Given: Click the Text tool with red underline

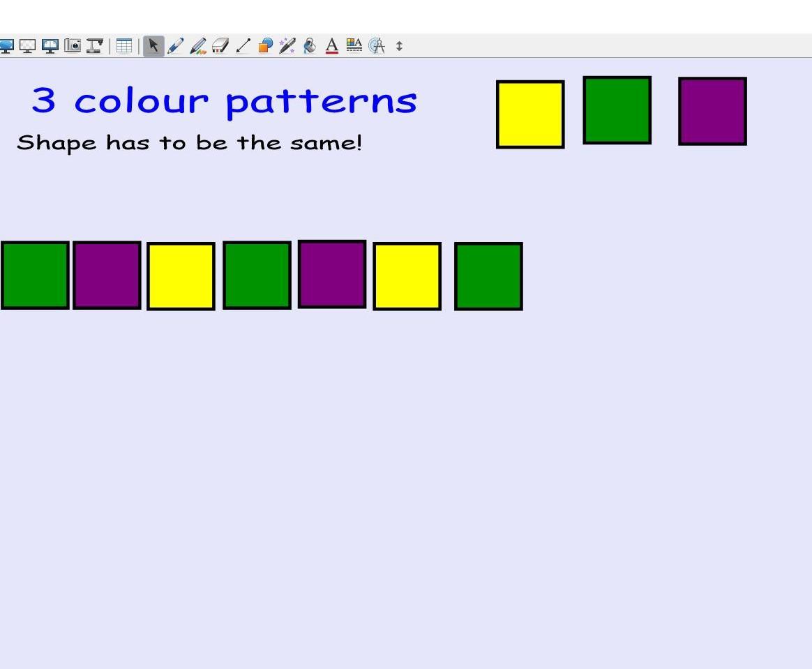Looking at the screenshot, I should tap(332, 46).
